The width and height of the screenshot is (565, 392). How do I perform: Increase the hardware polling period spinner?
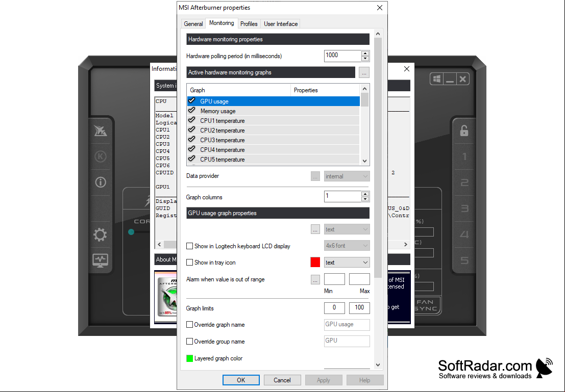pos(365,54)
